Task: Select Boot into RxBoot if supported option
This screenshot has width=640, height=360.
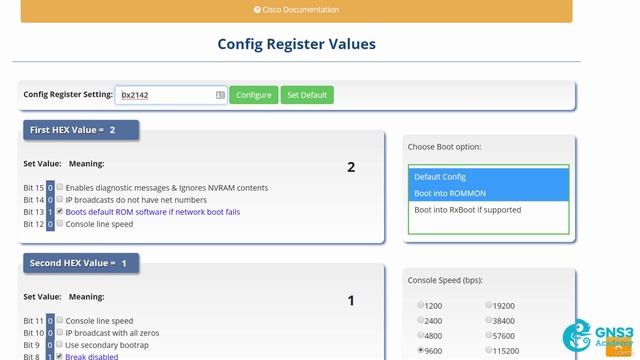Action: coord(489,210)
